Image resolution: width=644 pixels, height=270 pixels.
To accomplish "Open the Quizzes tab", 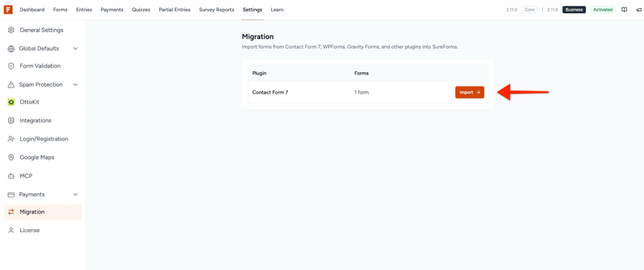I will [141, 9].
